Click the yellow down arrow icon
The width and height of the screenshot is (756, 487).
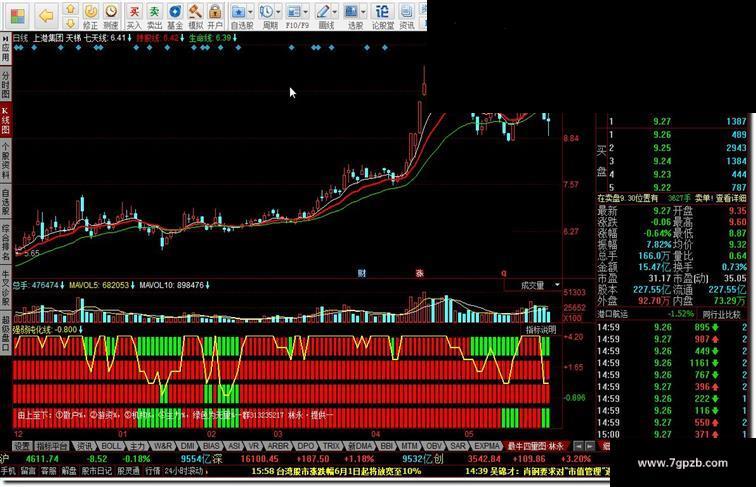(x=71, y=23)
